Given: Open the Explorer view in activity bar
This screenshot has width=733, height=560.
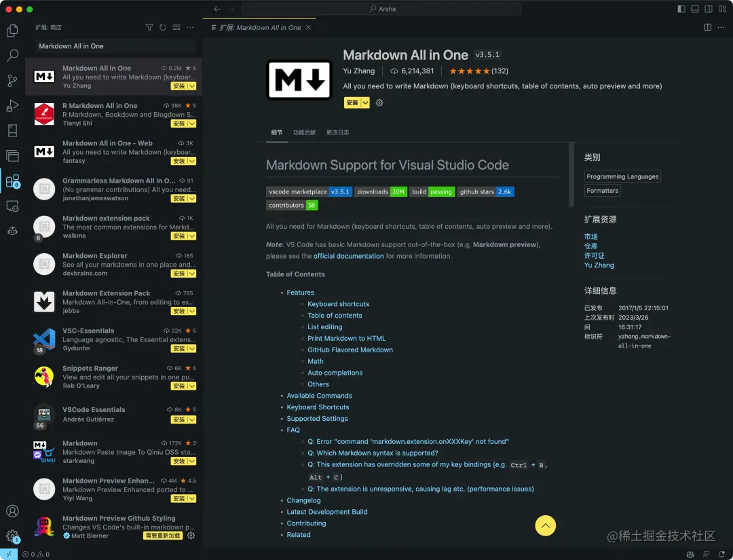Looking at the screenshot, I should pyautogui.click(x=13, y=31).
